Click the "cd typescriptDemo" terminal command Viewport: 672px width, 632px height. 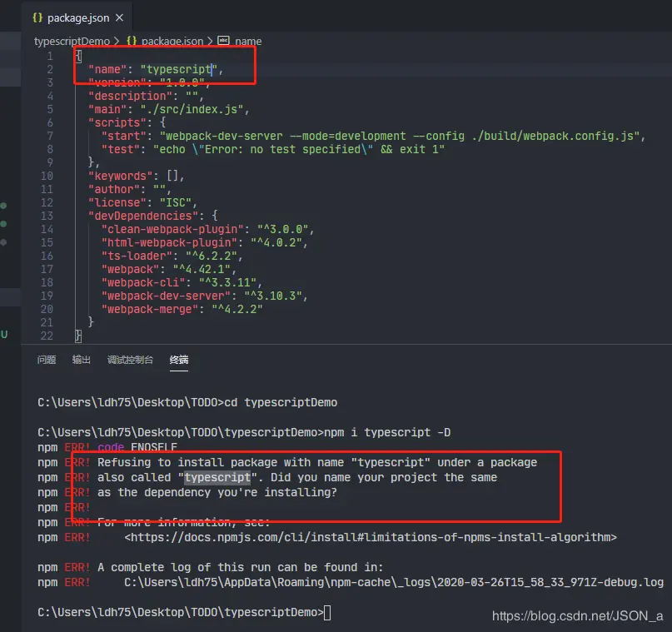[281, 402]
